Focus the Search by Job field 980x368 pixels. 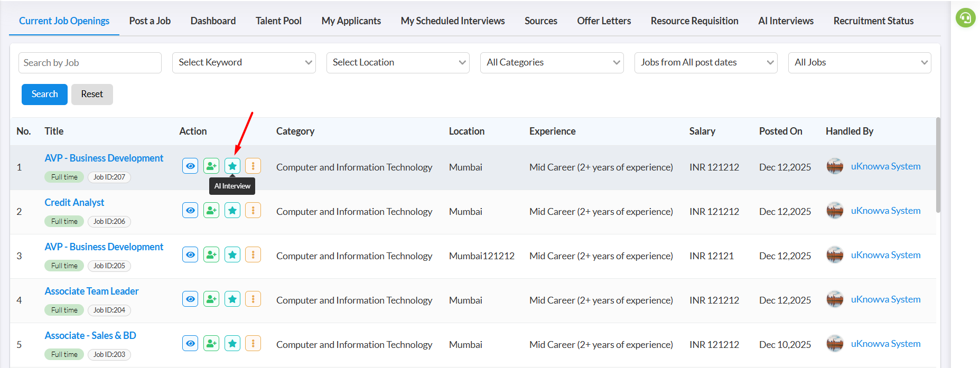[x=90, y=63]
